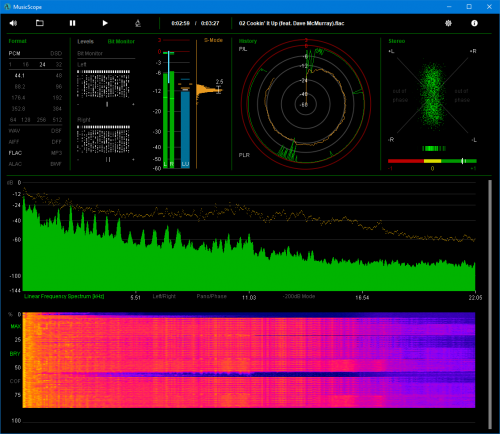Click the analysis microscope icon
The image size is (500, 434).
pos(138,23)
